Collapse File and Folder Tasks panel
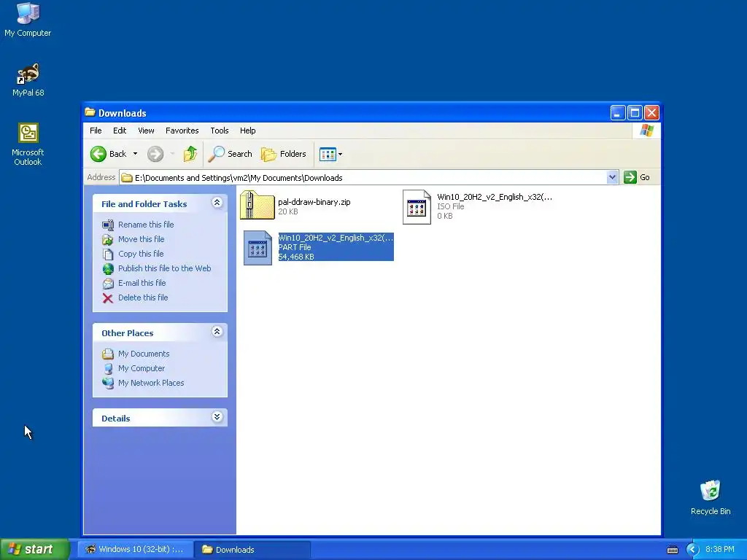This screenshot has height=560, width=747. [217, 203]
